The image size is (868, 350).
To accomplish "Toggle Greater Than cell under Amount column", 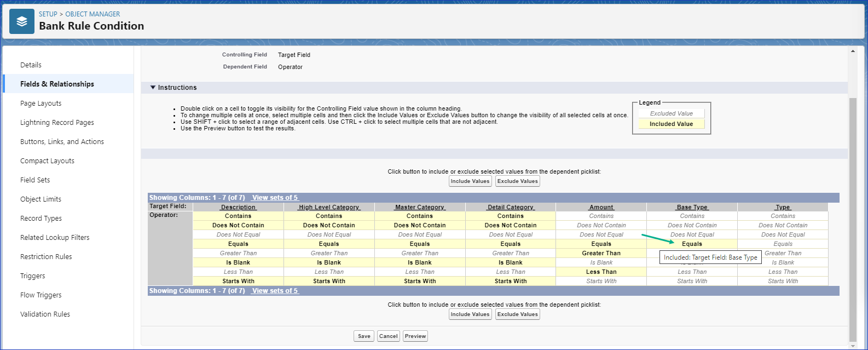I will point(601,253).
